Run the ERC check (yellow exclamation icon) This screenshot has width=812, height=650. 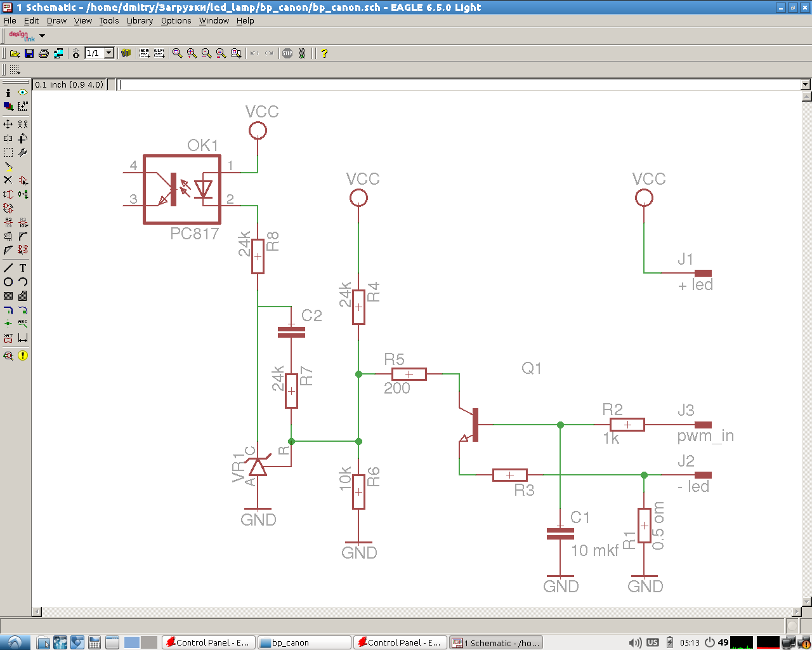[x=23, y=355]
